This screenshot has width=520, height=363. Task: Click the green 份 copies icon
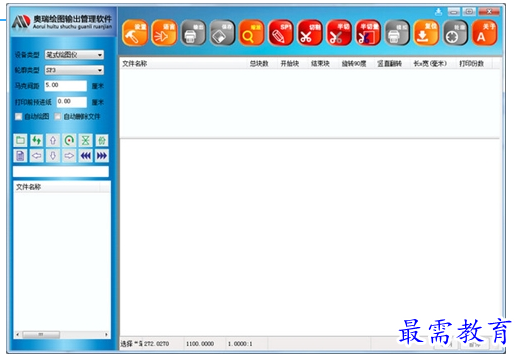coord(102,140)
